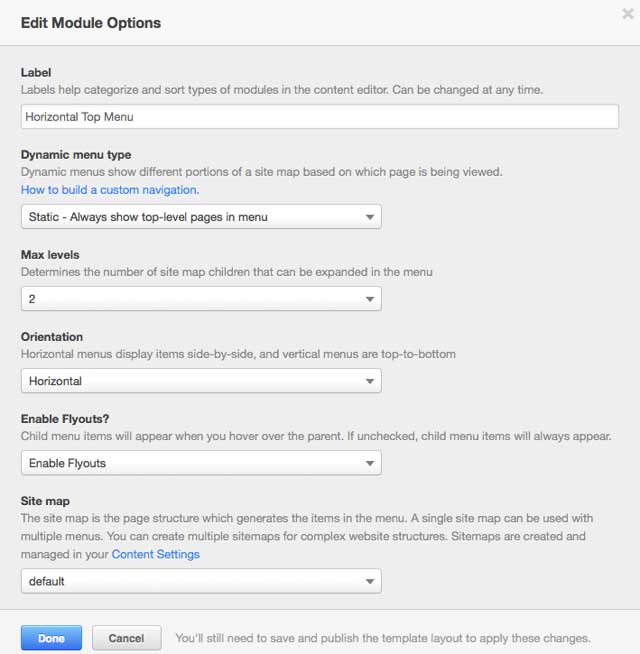640x654 pixels.
Task: Click the down arrow in Orientation field
Action: [369, 381]
